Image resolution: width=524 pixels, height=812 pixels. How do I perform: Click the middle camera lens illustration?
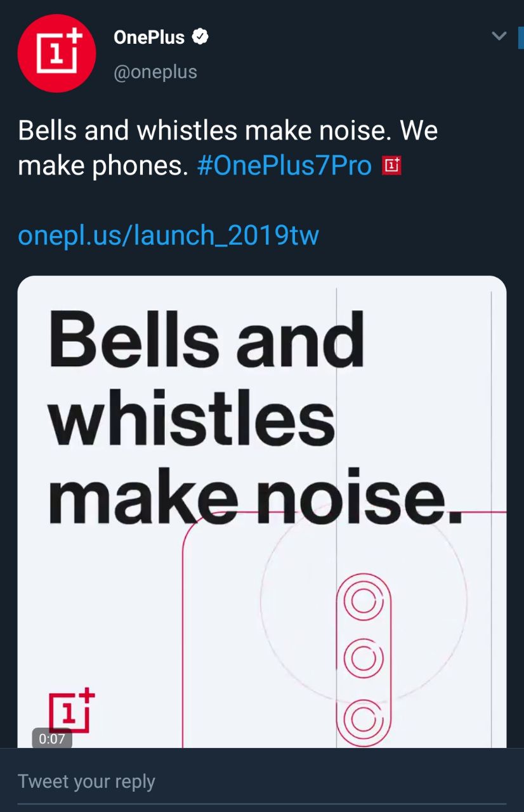[364, 658]
